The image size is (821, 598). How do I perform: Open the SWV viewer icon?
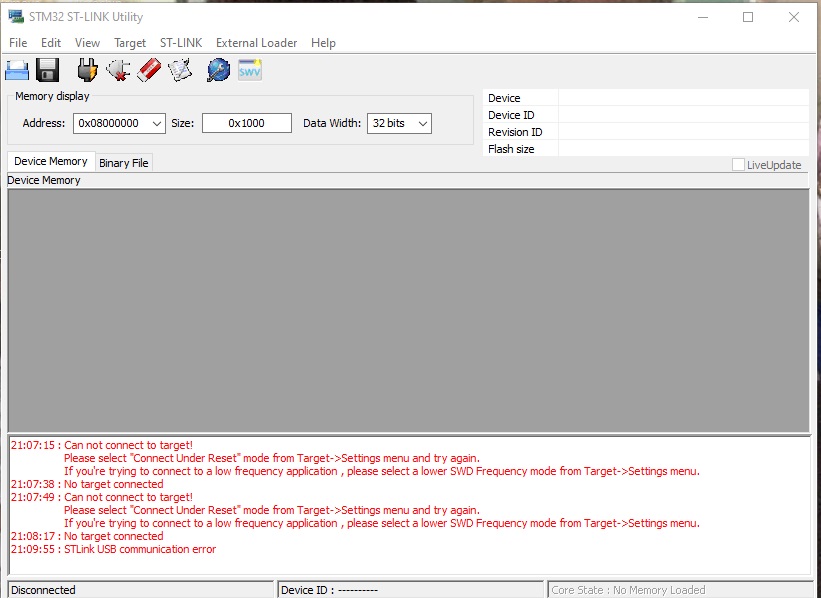coord(250,70)
